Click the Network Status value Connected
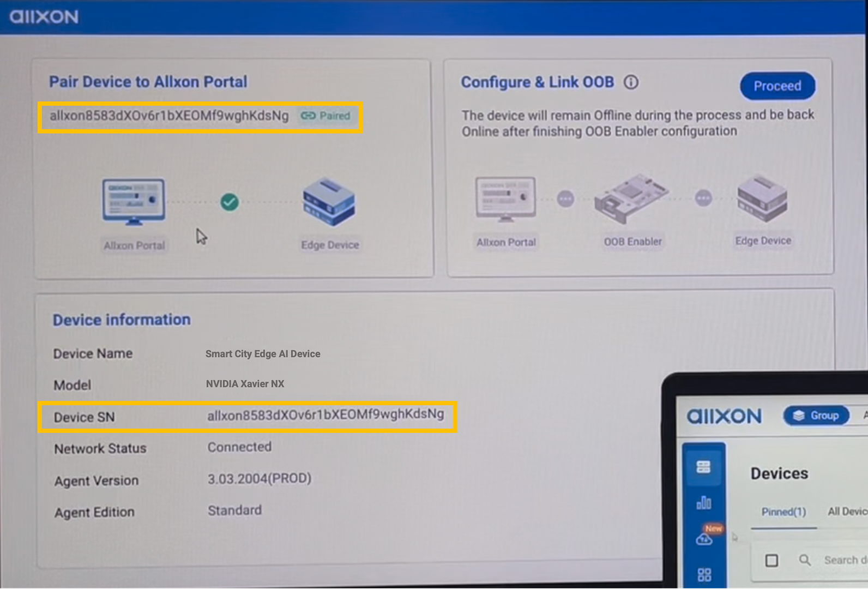This screenshot has width=868, height=589. (239, 447)
